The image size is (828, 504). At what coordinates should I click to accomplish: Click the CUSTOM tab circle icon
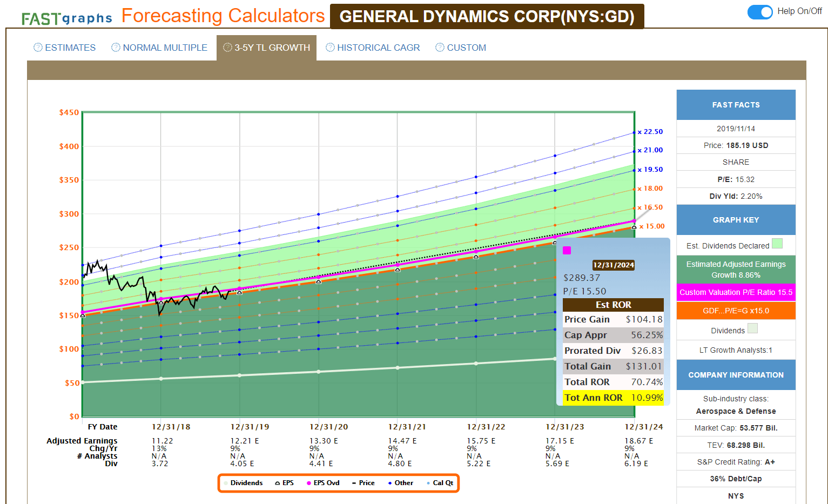[x=440, y=48]
